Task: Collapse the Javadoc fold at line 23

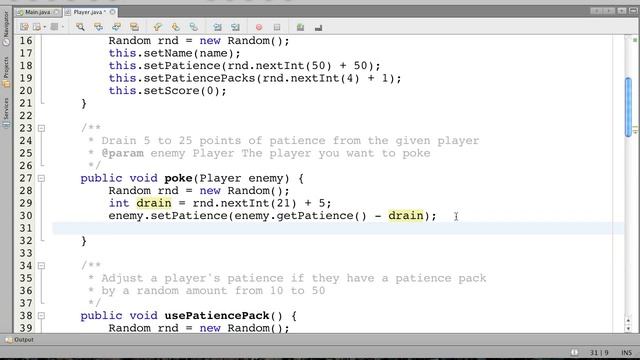Action: click(x=41, y=128)
